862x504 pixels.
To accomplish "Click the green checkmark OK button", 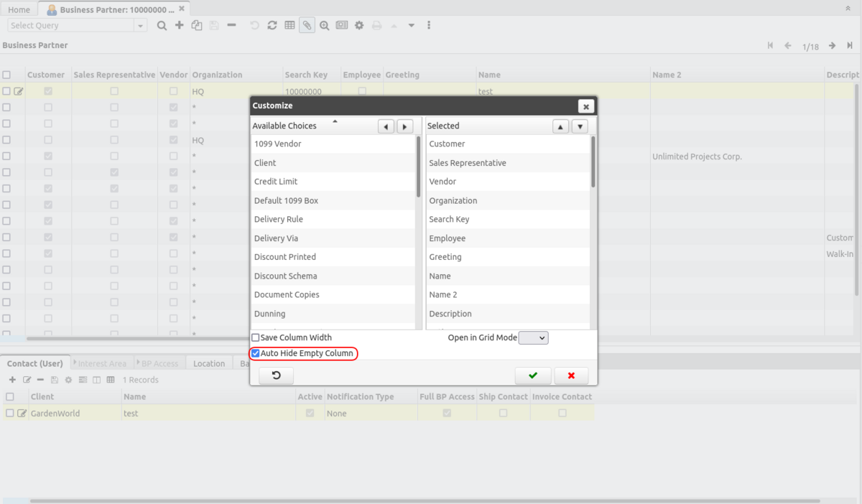I will 532,375.
